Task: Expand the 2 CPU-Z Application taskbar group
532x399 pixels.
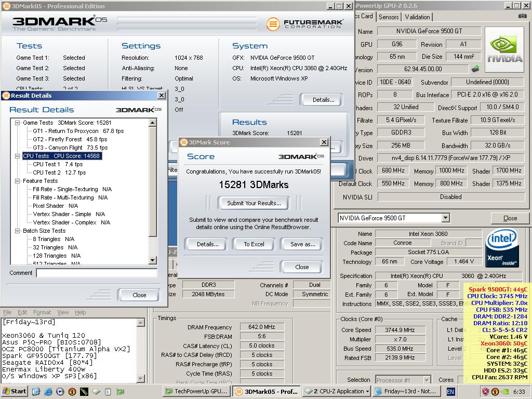Action: pyautogui.click(x=336, y=391)
